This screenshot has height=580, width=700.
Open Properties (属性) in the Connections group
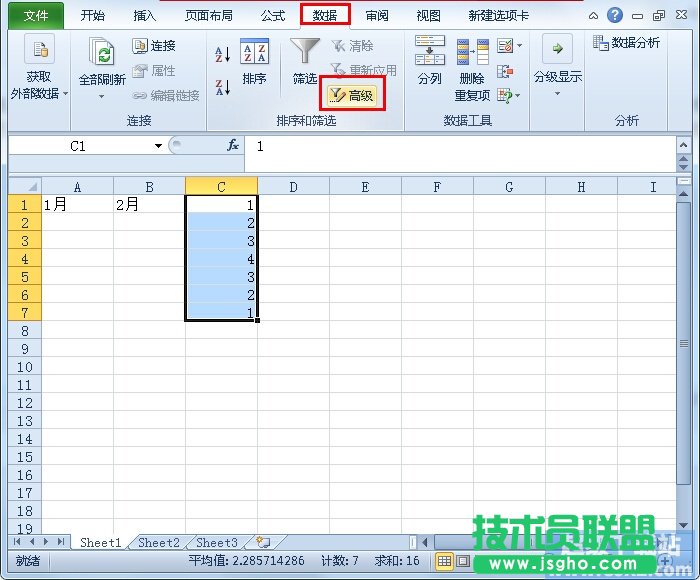pyautogui.click(x=154, y=71)
